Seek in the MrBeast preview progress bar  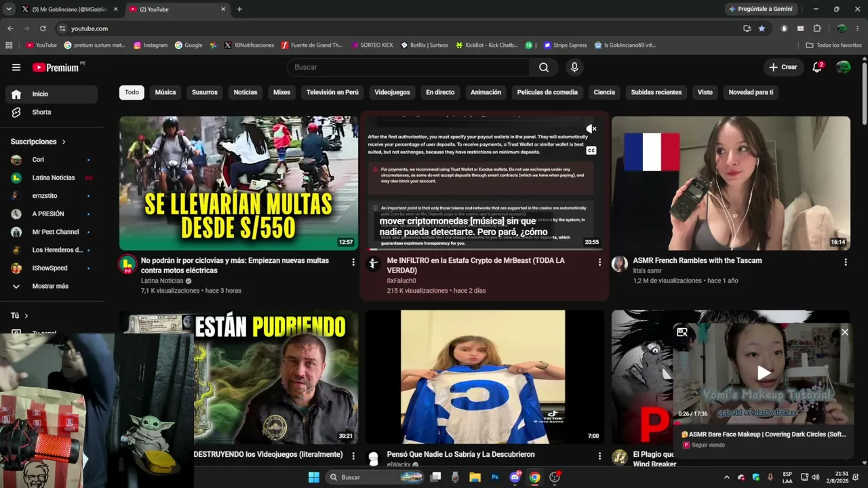[x=485, y=249]
